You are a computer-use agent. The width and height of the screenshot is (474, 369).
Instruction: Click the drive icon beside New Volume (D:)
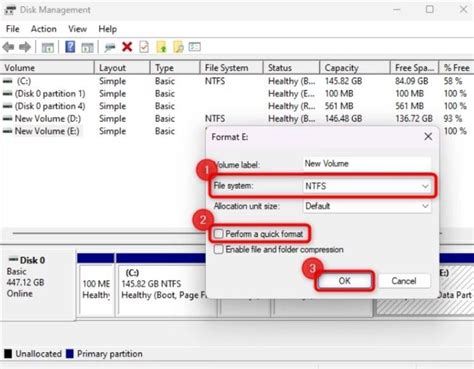pos(8,119)
